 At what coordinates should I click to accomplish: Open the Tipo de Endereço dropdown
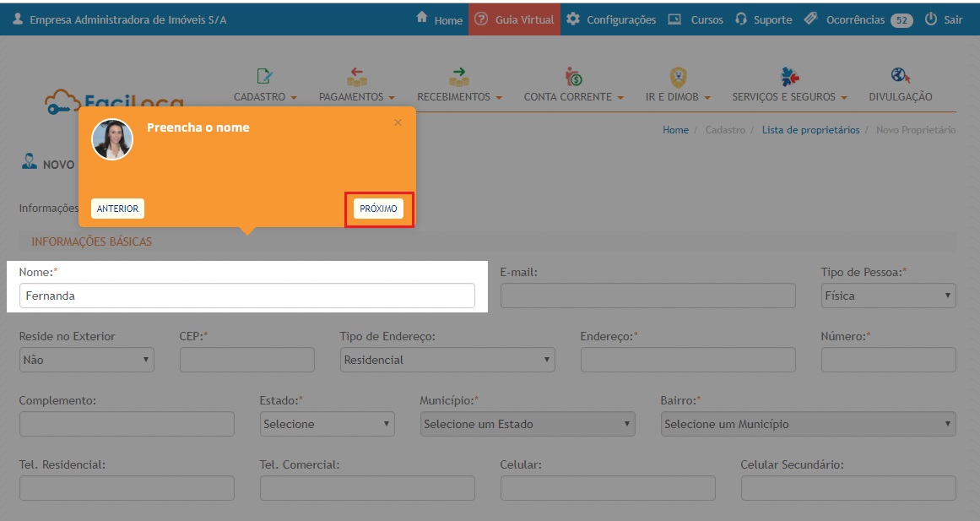pyautogui.click(x=447, y=360)
